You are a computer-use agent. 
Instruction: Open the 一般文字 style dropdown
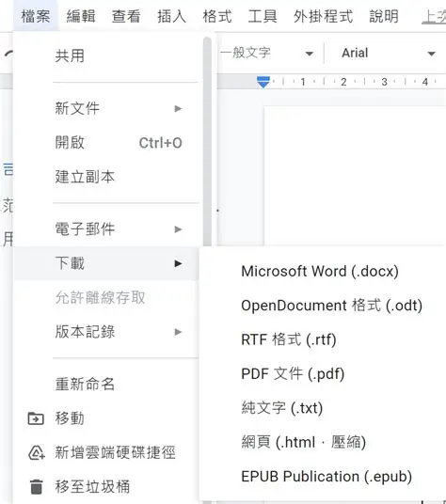point(267,53)
